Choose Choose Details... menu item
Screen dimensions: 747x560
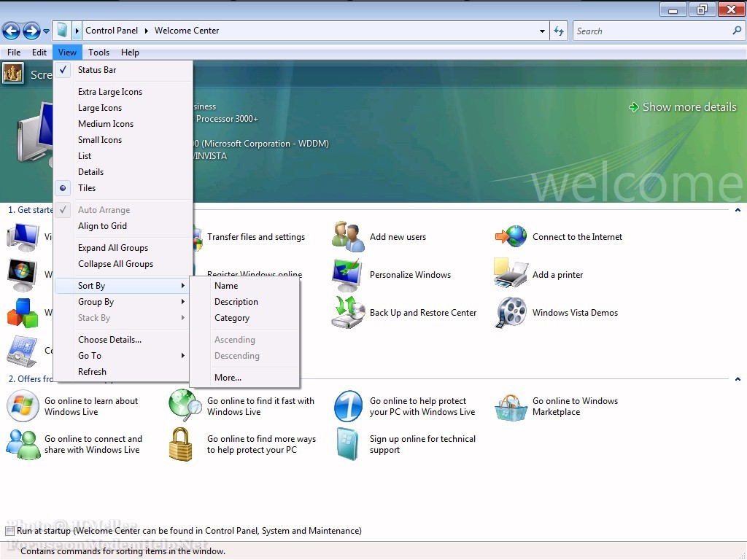coord(123,340)
